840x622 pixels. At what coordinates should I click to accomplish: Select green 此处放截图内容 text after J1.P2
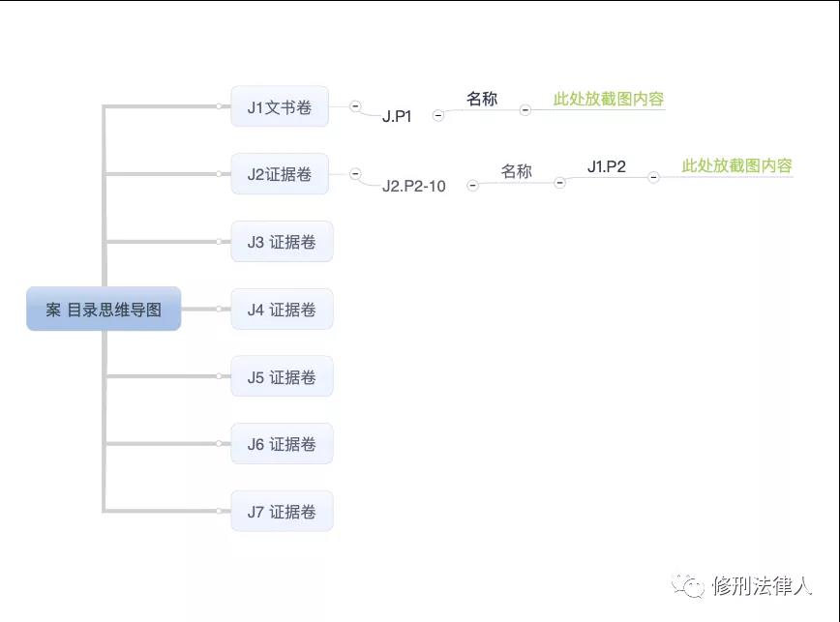pos(736,166)
